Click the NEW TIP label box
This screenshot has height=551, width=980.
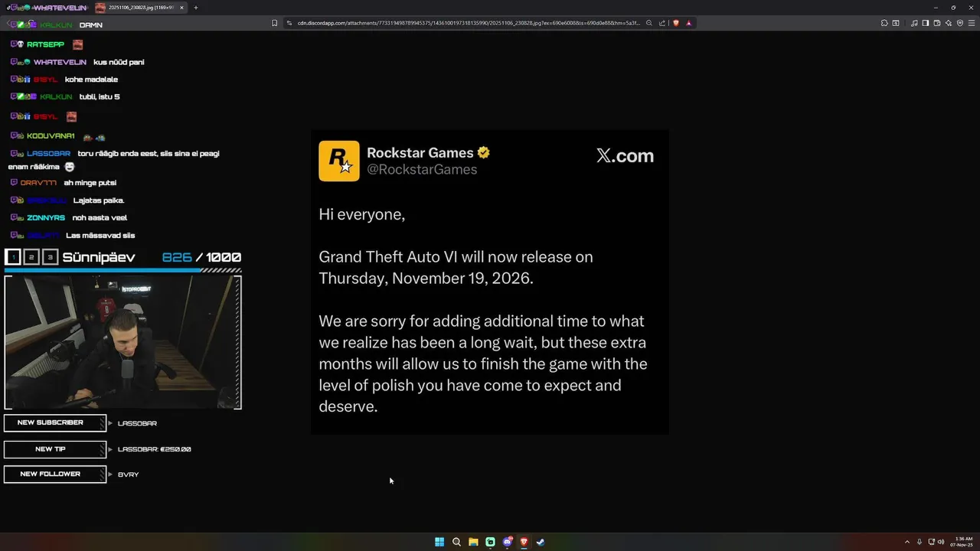pos(54,449)
